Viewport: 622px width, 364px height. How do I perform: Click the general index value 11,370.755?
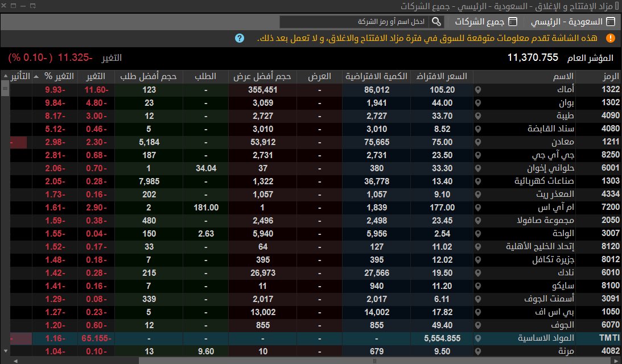(533, 58)
